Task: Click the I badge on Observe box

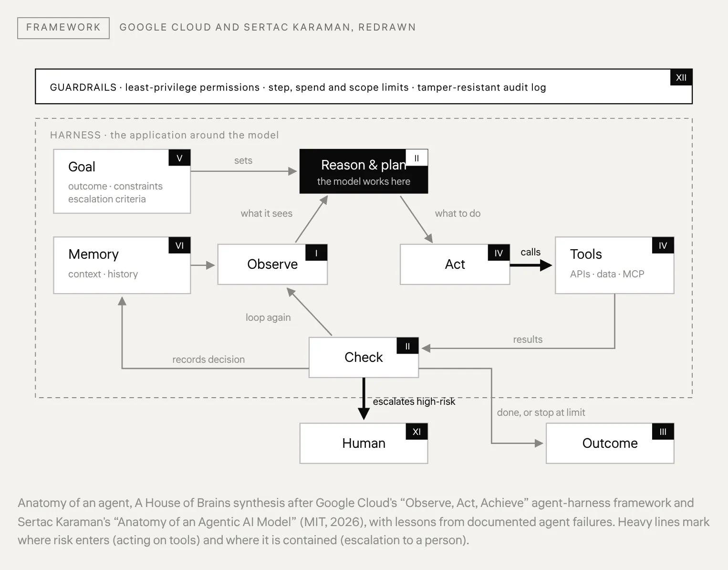Action: click(316, 253)
